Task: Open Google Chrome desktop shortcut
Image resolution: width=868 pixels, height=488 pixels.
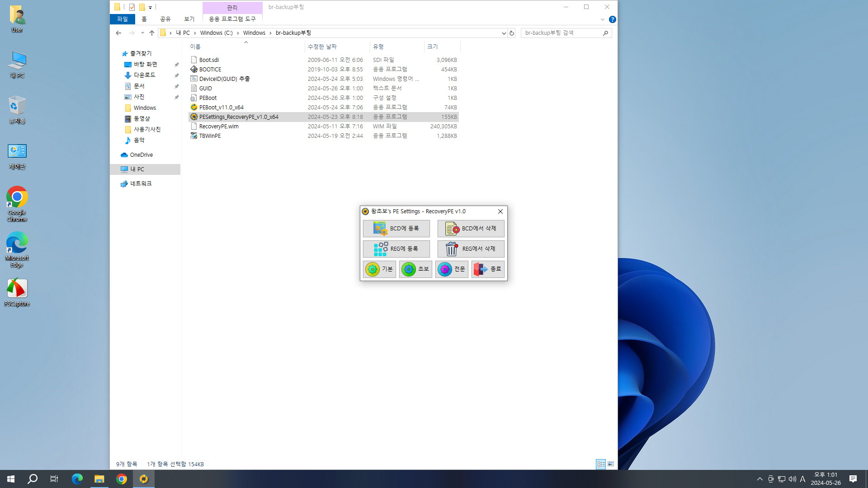Action: [x=17, y=204]
